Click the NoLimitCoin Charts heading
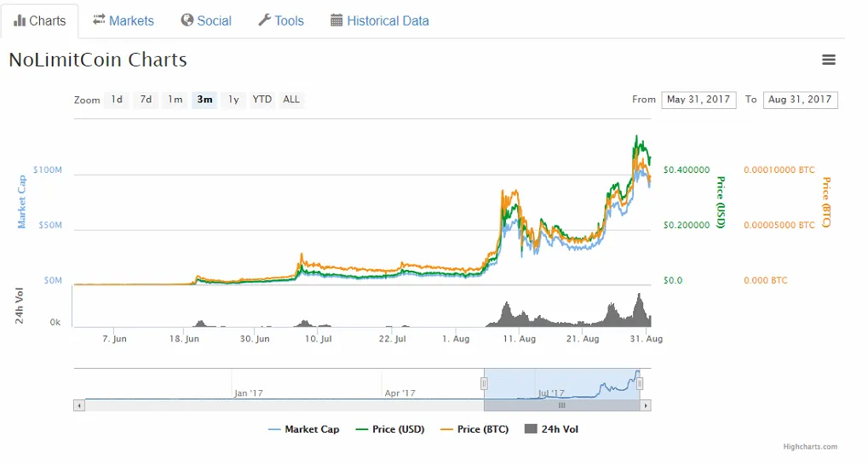Screen dimensions: 868x465 (x=98, y=60)
